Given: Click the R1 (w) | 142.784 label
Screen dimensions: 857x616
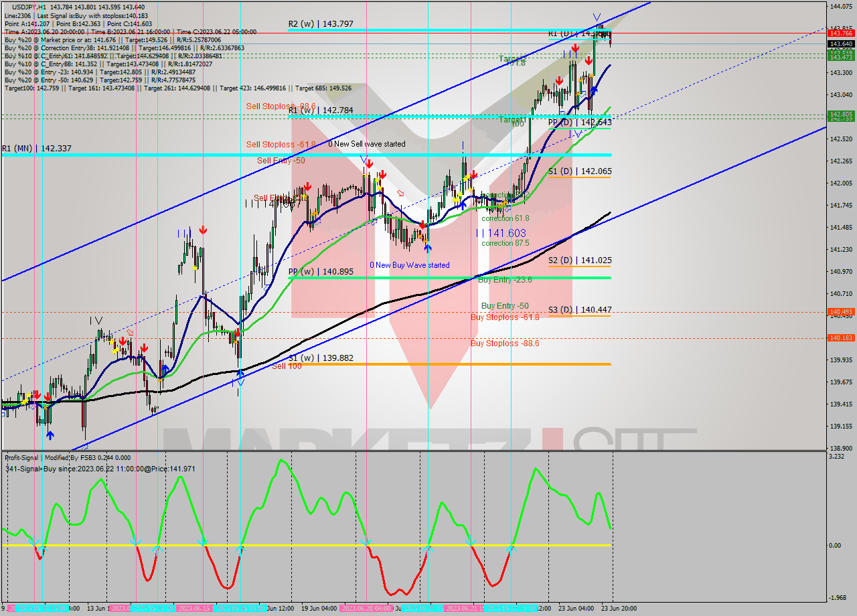Looking at the screenshot, I should (x=321, y=110).
